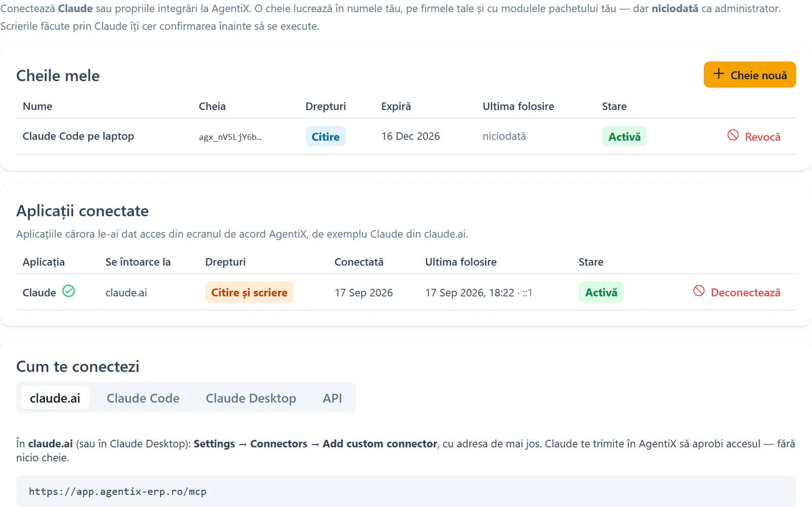Click the key value agx_nV5LjY6b…

[x=230, y=137]
